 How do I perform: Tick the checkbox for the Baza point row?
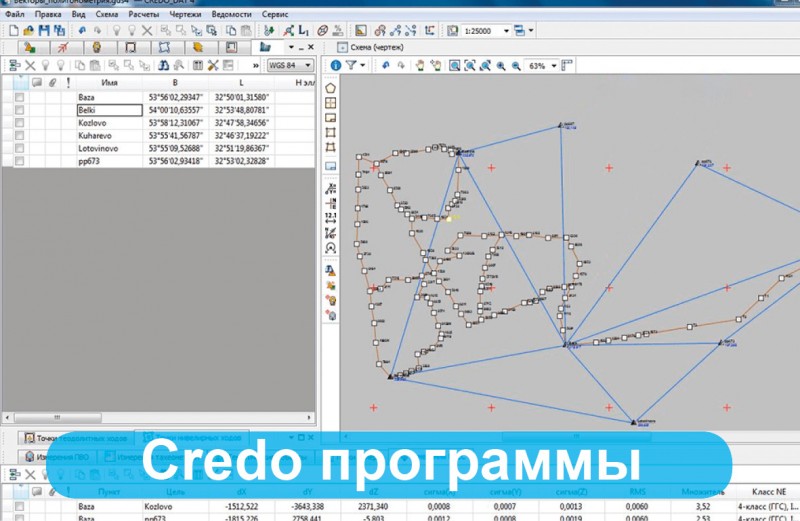19,97
